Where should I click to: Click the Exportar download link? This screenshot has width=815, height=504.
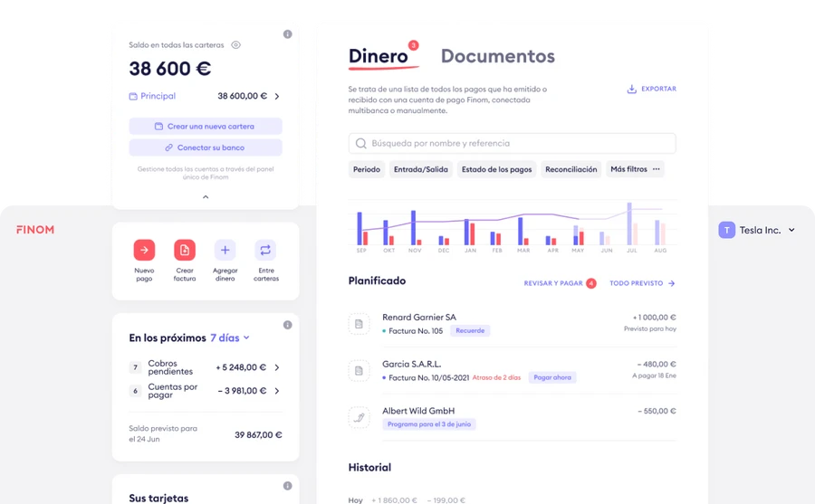pos(651,89)
